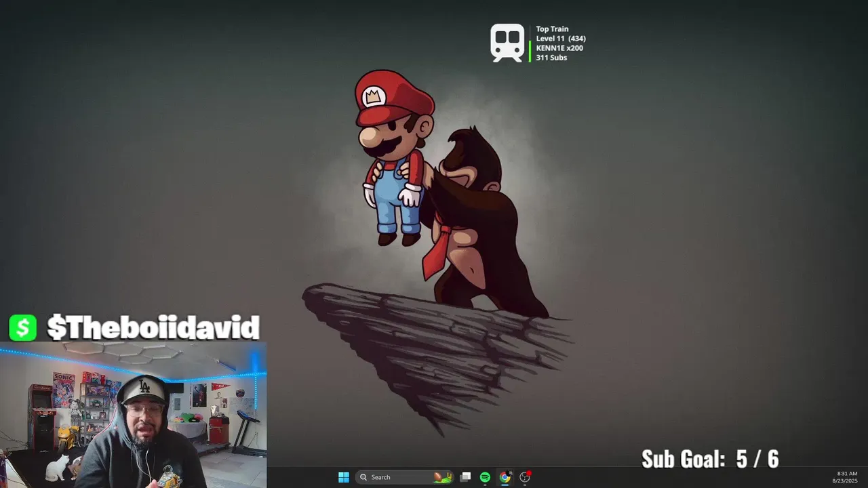The height and width of the screenshot is (488, 868).
Task: Click the taskbar Search box
Action: 405,477
